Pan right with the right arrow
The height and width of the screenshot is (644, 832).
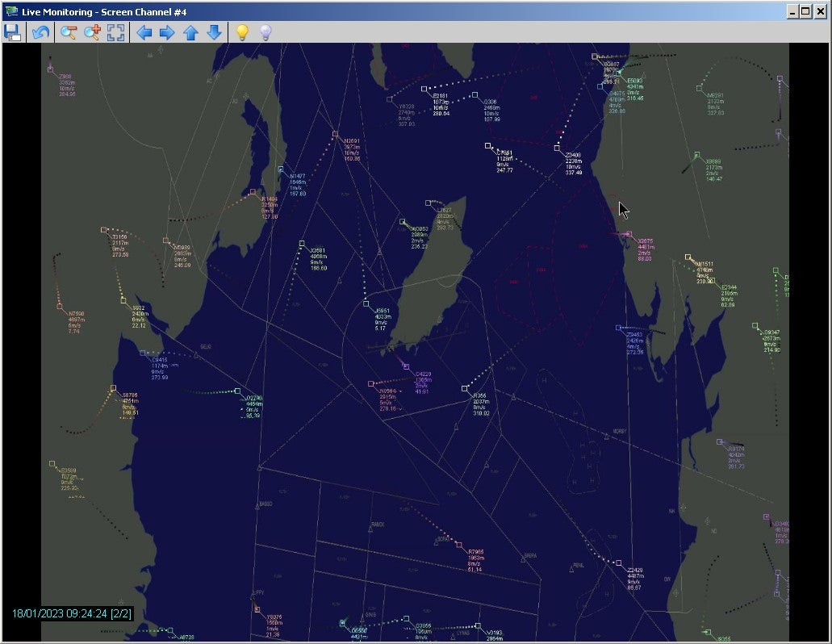[167, 32]
